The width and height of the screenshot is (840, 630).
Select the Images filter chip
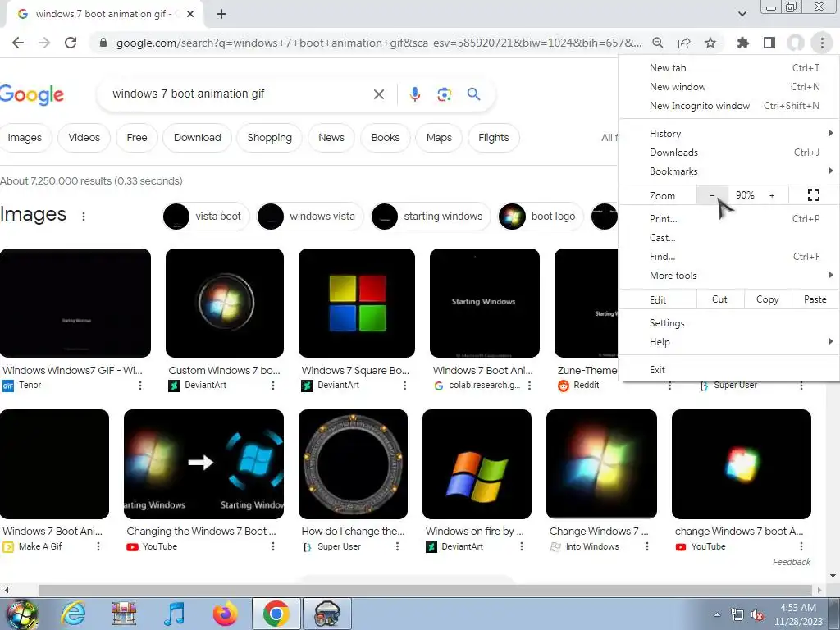25,138
